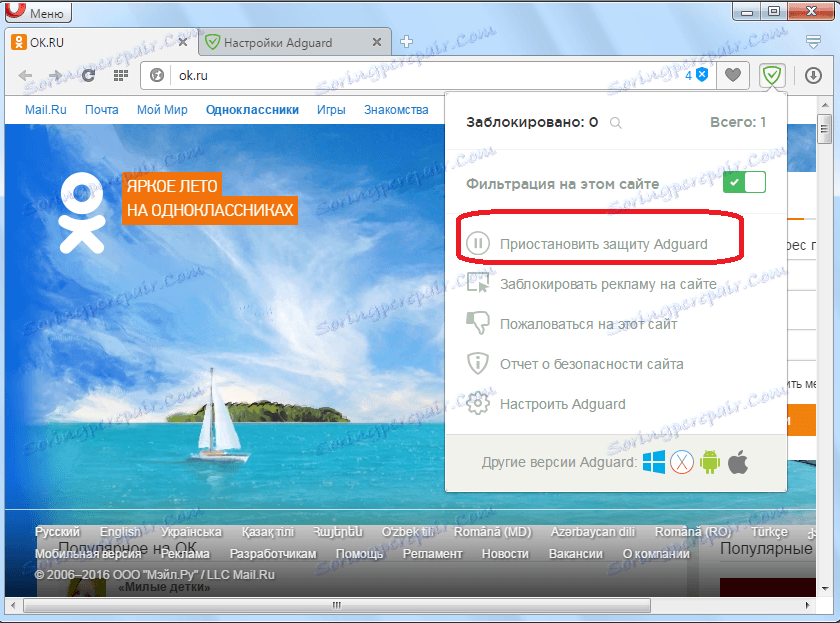Screen dimensions: 840x623
Task: Open Мобильная версия footer link
Action: coord(88,554)
